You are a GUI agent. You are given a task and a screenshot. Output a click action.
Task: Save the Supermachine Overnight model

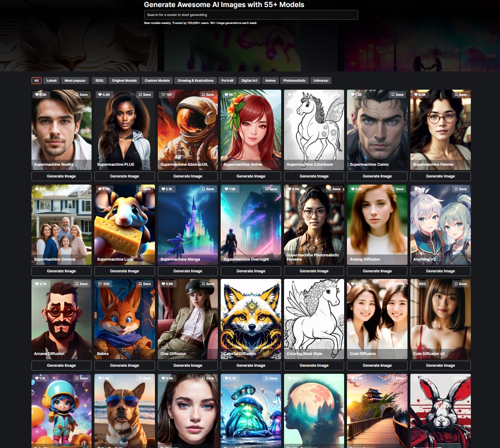[271, 189]
